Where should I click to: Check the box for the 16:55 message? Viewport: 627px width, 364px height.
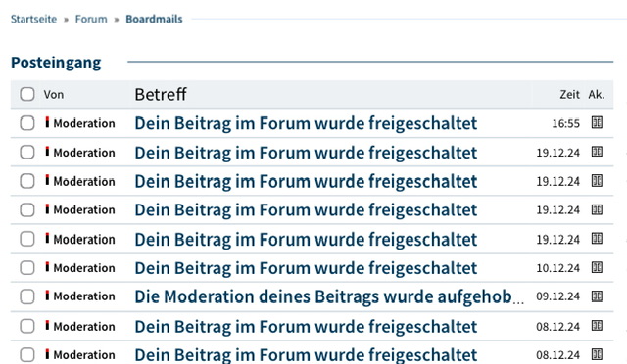pyautogui.click(x=27, y=123)
